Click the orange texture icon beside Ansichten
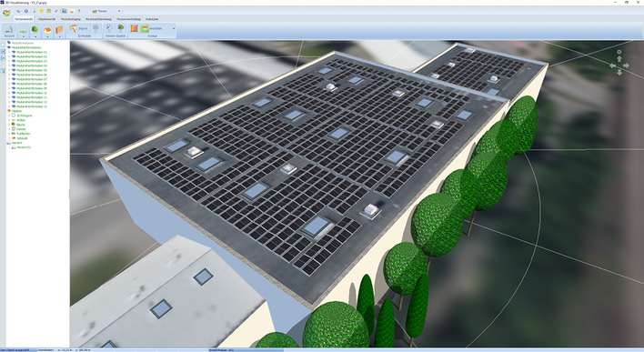The image size is (644, 352). (x=134, y=28)
